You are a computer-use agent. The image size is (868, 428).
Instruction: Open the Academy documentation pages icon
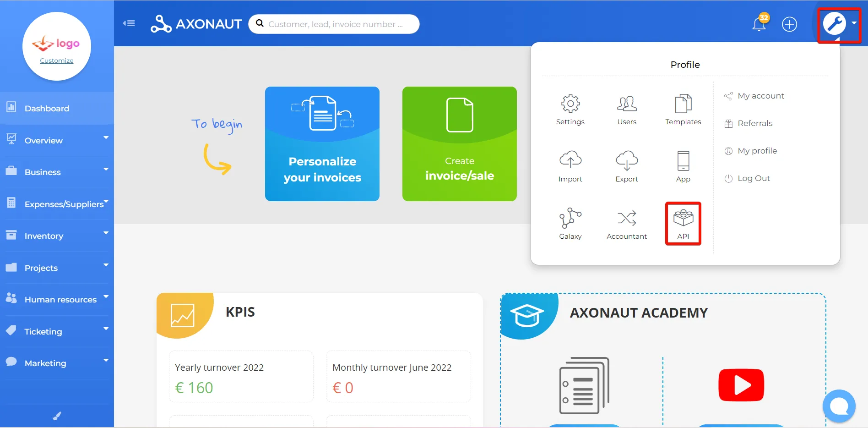pyautogui.click(x=584, y=385)
